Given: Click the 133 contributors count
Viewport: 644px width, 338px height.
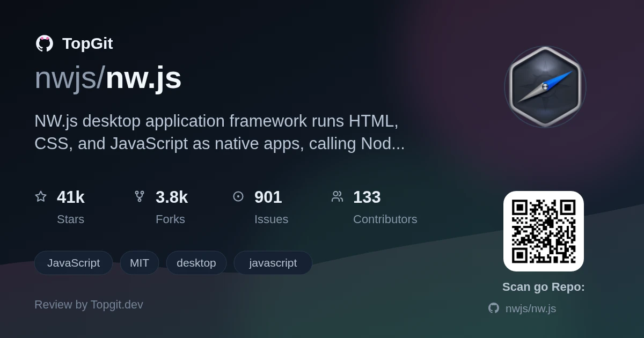Looking at the screenshot, I should tap(367, 197).
